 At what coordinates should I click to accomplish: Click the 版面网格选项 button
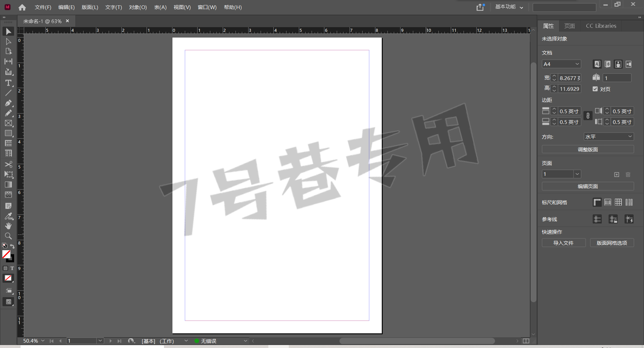point(612,243)
